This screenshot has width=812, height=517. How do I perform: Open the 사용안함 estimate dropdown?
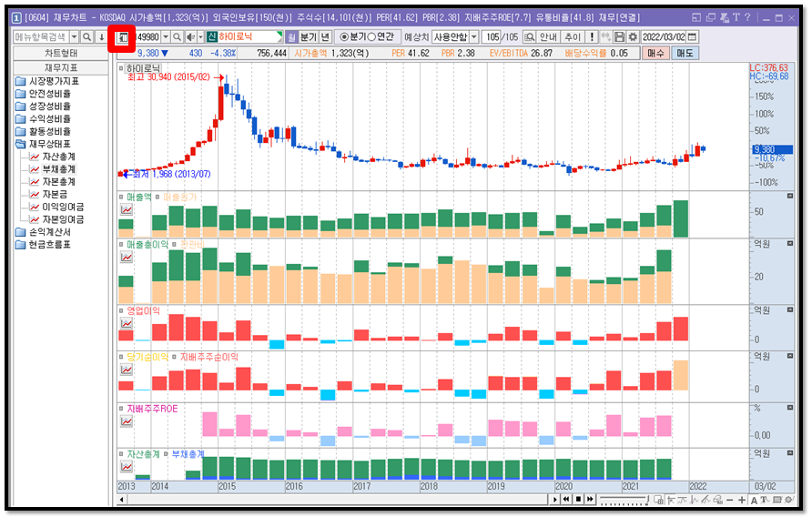pos(455,36)
